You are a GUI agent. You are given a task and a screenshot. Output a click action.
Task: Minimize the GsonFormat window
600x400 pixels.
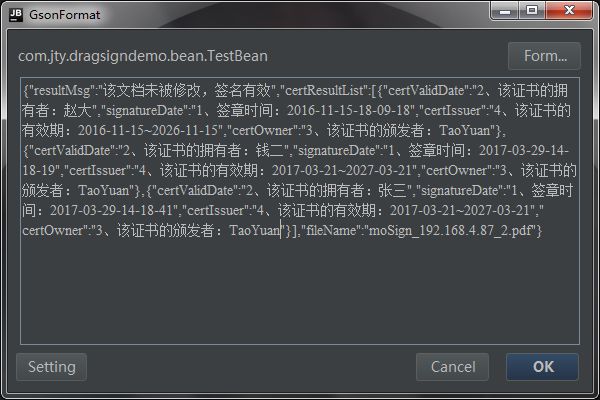505,11
